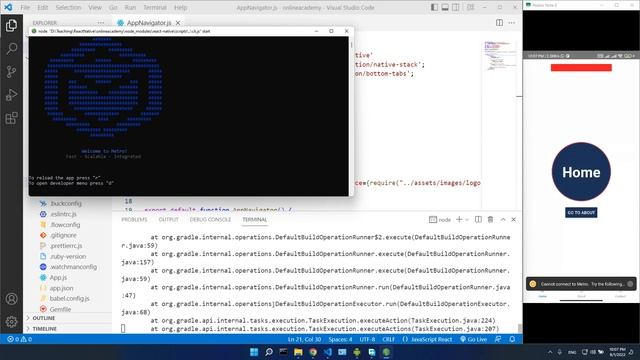The height and width of the screenshot is (360, 640).
Task: Open .ruby-version in the explorer
Action: 68,256
